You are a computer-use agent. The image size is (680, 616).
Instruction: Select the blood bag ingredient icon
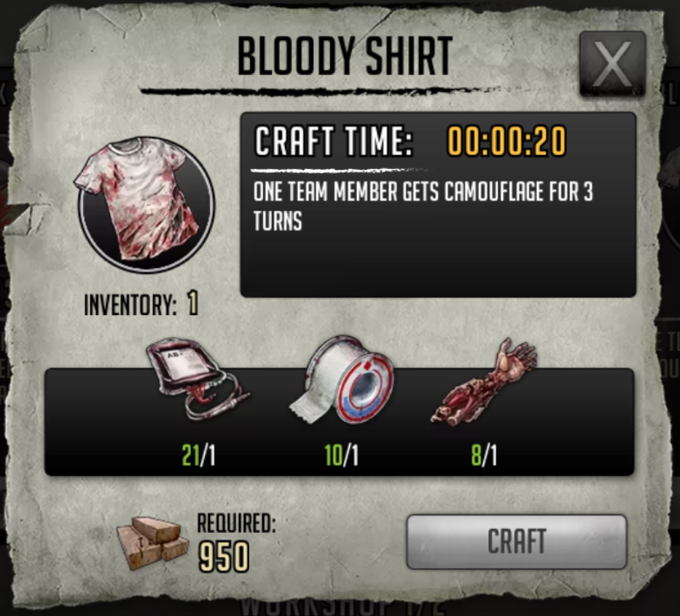pyautogui.click(x=198, y=378)
